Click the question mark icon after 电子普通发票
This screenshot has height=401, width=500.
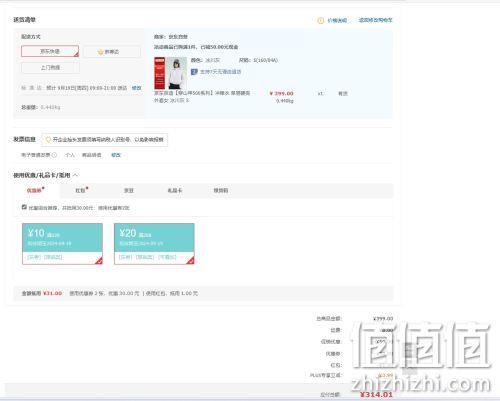(54, 155)
